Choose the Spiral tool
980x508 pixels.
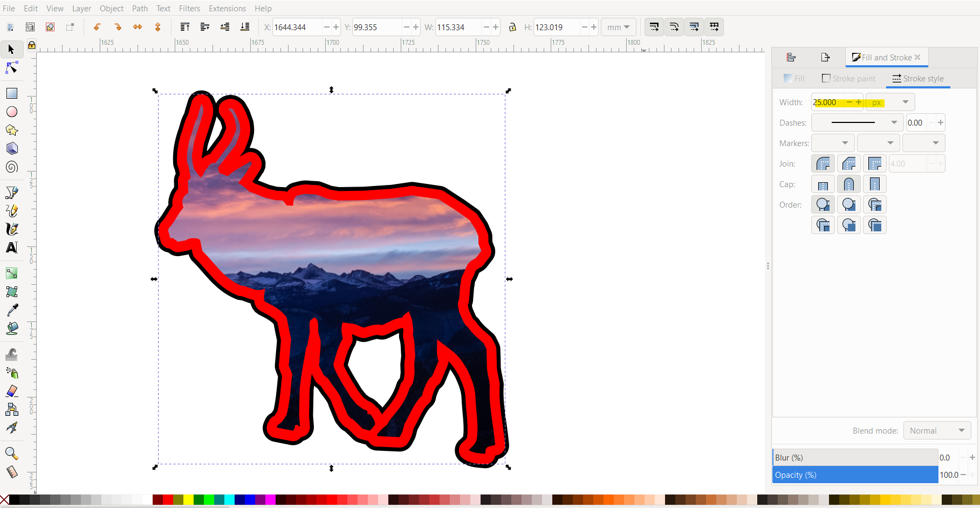(x=11, y=167)
